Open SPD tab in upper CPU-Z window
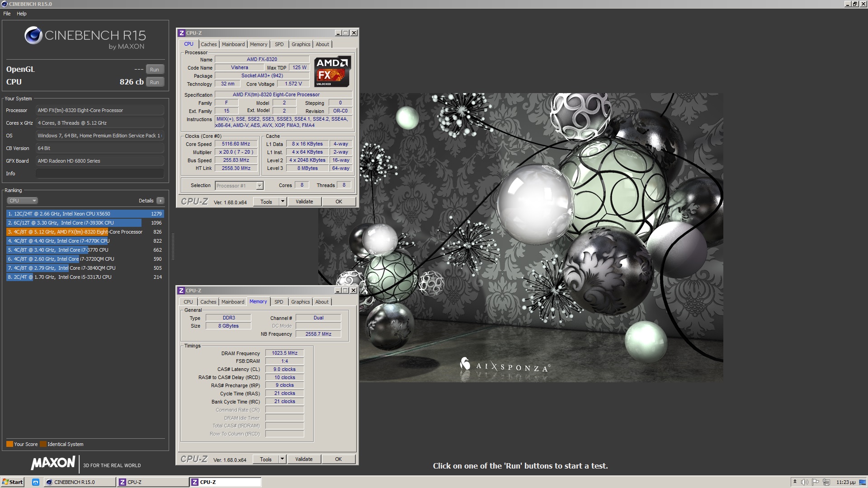 click(x=279, y=44)
